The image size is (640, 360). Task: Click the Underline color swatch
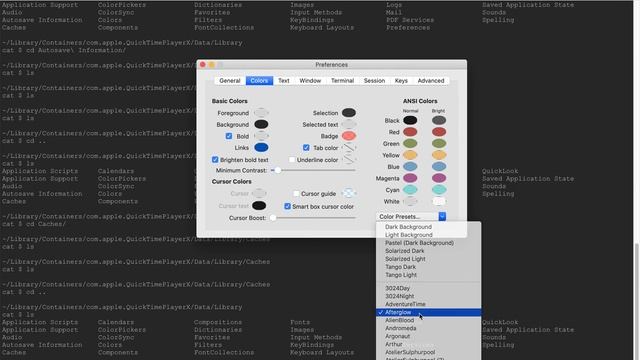pos(349,160)
